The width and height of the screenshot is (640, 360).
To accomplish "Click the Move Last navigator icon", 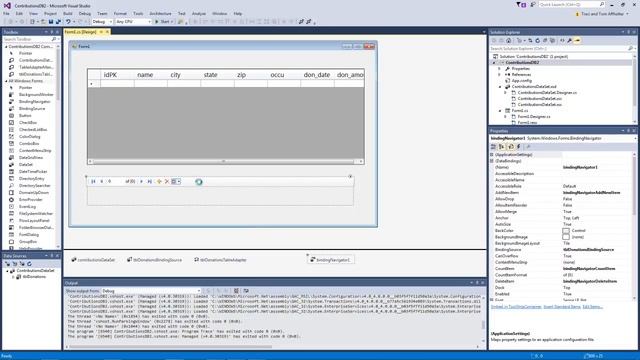I will (x=149, y=181).
